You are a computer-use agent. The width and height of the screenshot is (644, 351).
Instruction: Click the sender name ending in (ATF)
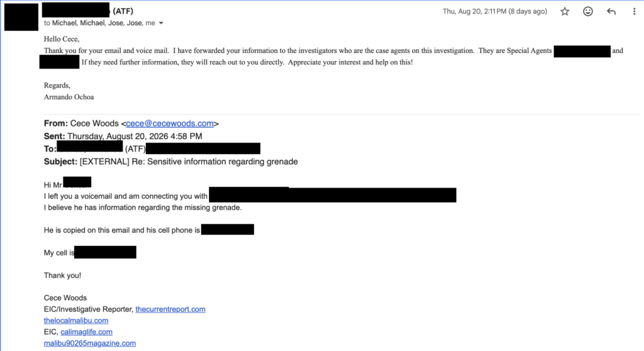click(88, 10)
